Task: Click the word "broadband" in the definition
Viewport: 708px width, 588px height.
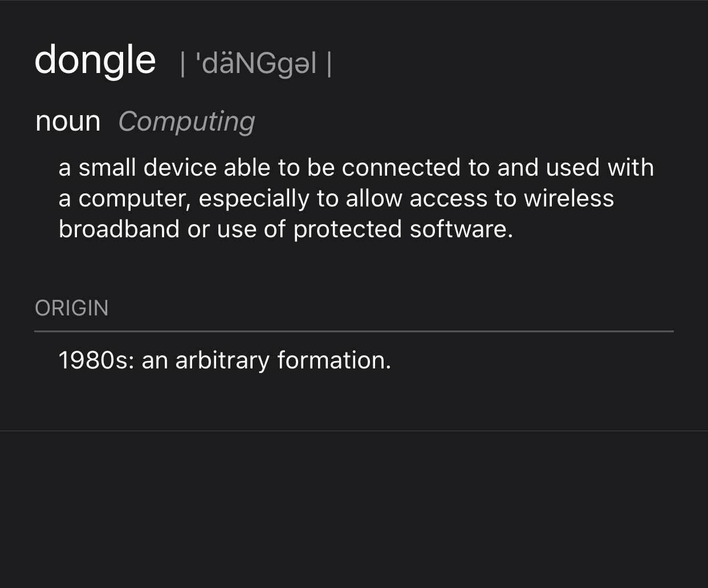Action: tap(119, 229)
